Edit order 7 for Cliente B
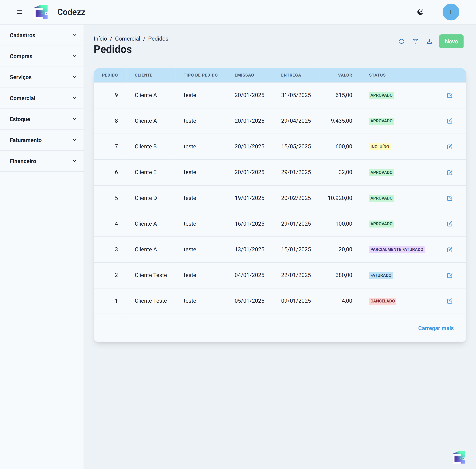The width and height of the screenshot is (476, 469). 450,147
